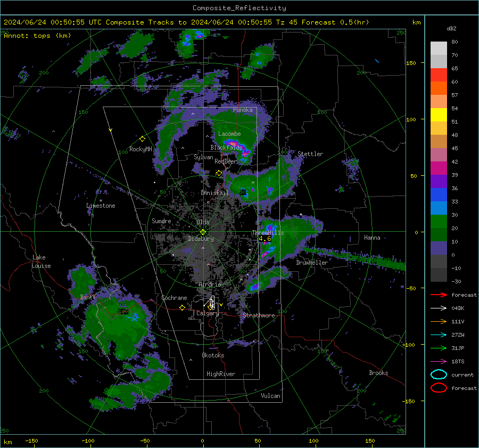Click the green 31JP arrow legend icon
479x448 pixels.
pos(439,348)
